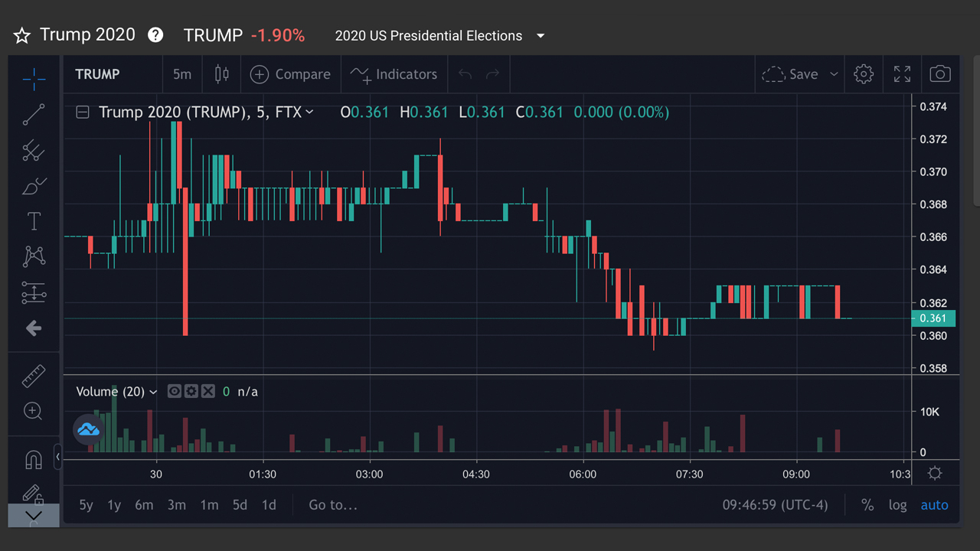This screenshot has width=980, height=551.
Task: Favorite Trump 2020 with the star
Action: tap(22, 36)
